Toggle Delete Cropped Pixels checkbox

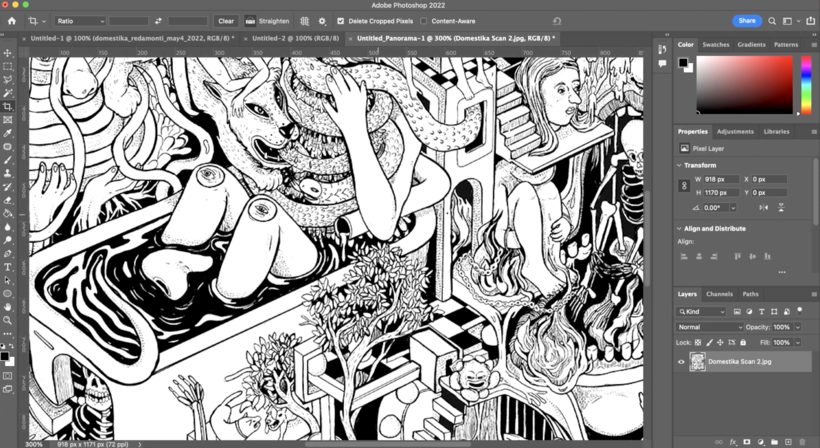pos(341,21)
